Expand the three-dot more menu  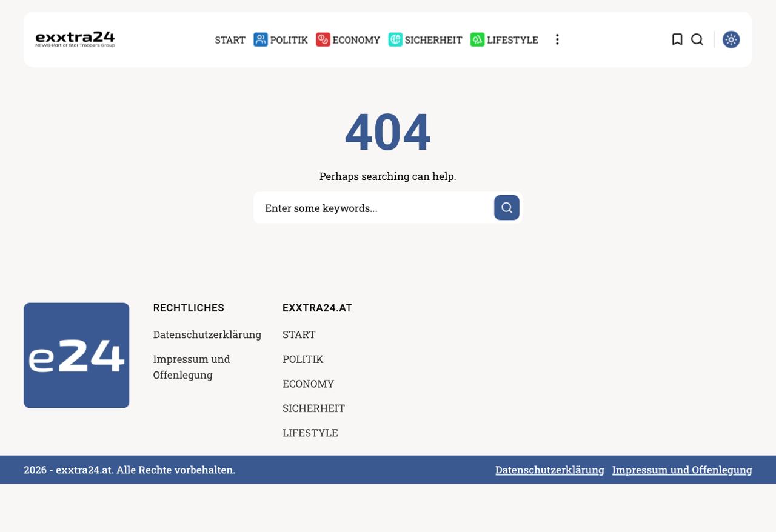click(557, 39)
